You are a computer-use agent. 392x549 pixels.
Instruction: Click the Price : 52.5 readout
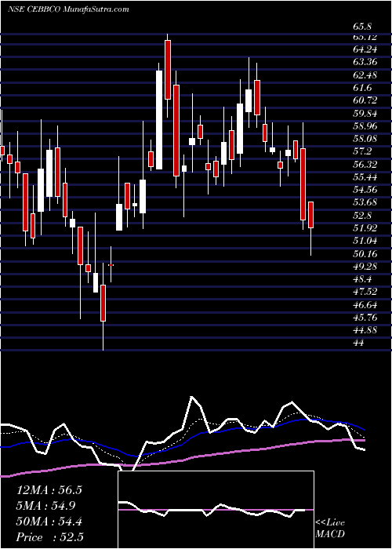coord(50,537)
